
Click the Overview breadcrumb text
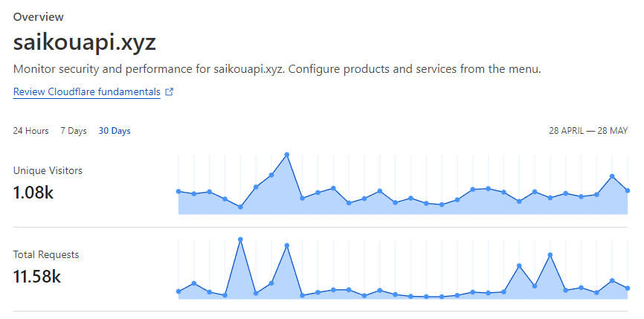click(x=38, y=17)
